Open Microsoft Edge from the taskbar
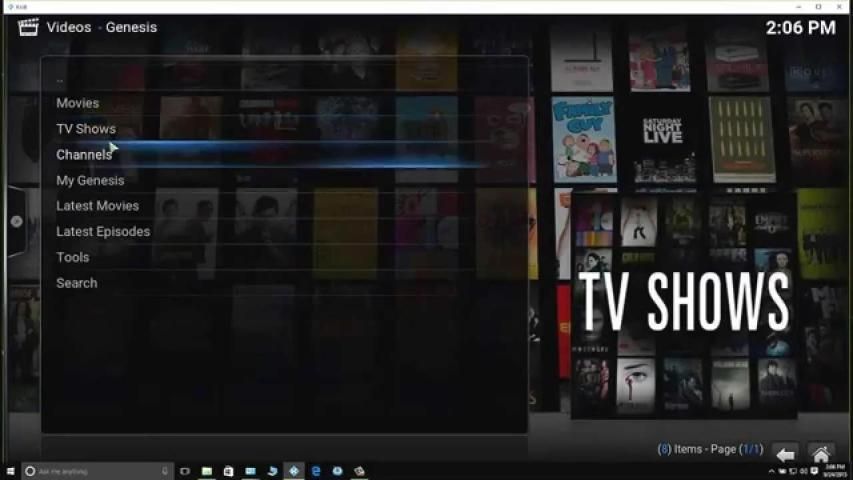Screen dimensions: 853x480 (316, 471)
